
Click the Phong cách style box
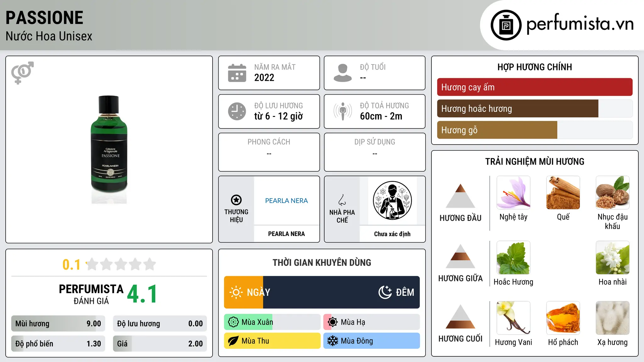point(269,152)
